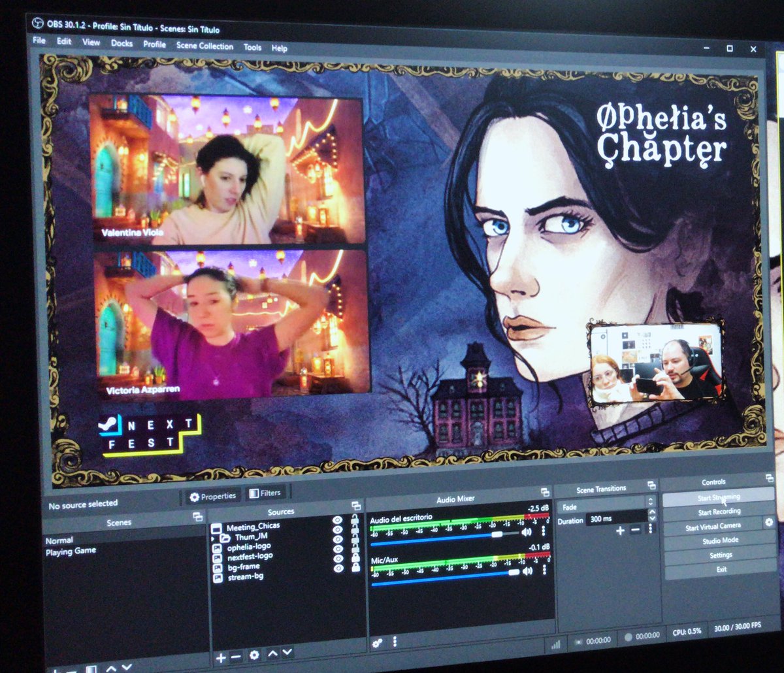
Task: Click OBS logo in title bar
Action: tap(38, 24)
